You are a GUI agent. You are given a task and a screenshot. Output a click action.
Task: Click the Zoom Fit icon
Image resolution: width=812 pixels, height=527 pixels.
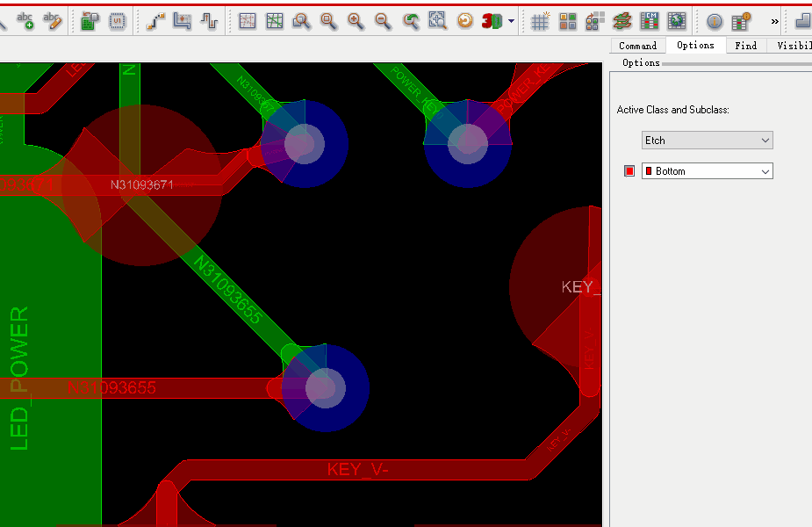328,20
